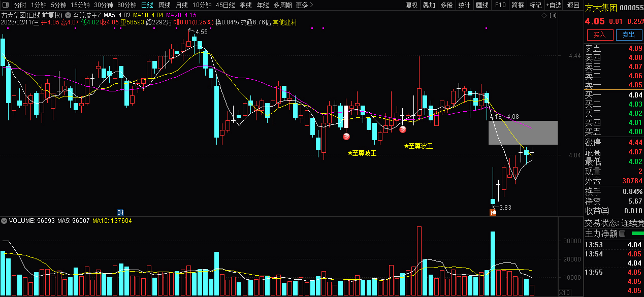Image resolution: width=644 pixels, height=297 pixels.
Task: Click the red 买入 buy button
Action: pos(600,35)
